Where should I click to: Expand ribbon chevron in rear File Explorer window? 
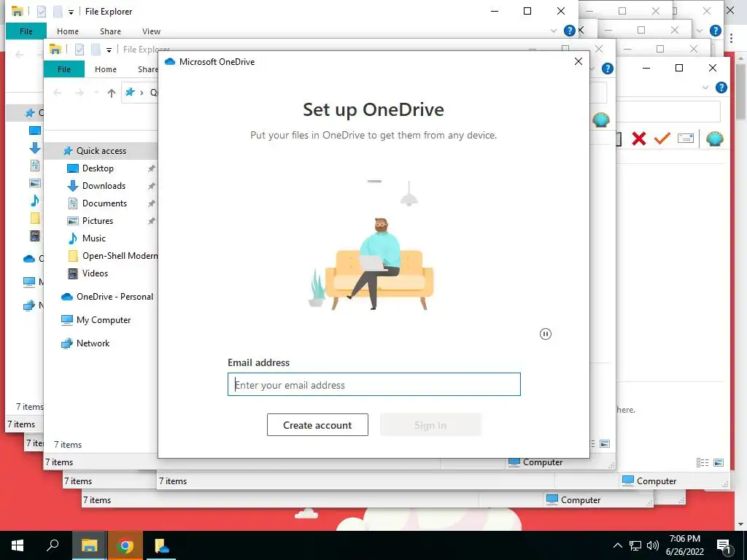click(553, 31)
